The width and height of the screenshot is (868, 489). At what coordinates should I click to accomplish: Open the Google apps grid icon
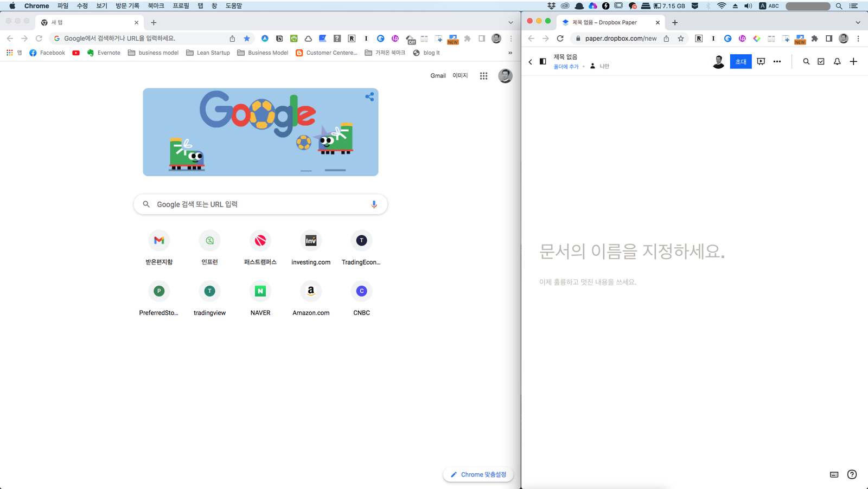[x=483, y=76]
